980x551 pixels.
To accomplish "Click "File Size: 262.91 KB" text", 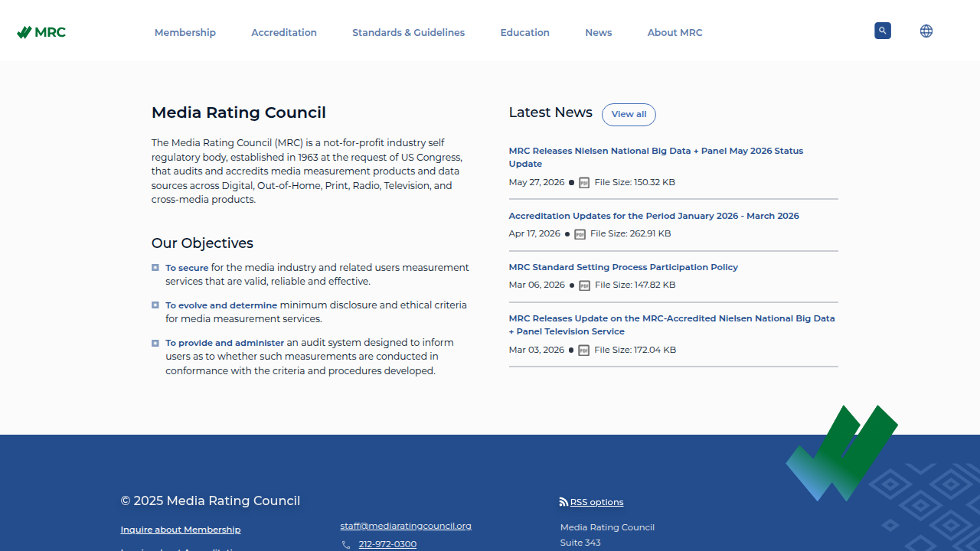I will (631, 233).
